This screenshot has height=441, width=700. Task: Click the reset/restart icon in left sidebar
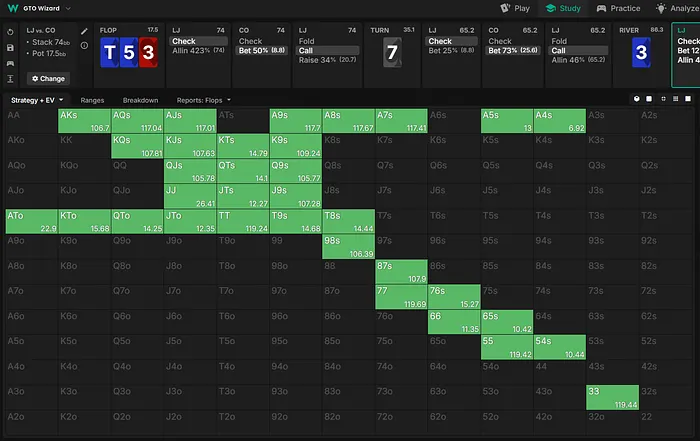[x=9, y=31]
